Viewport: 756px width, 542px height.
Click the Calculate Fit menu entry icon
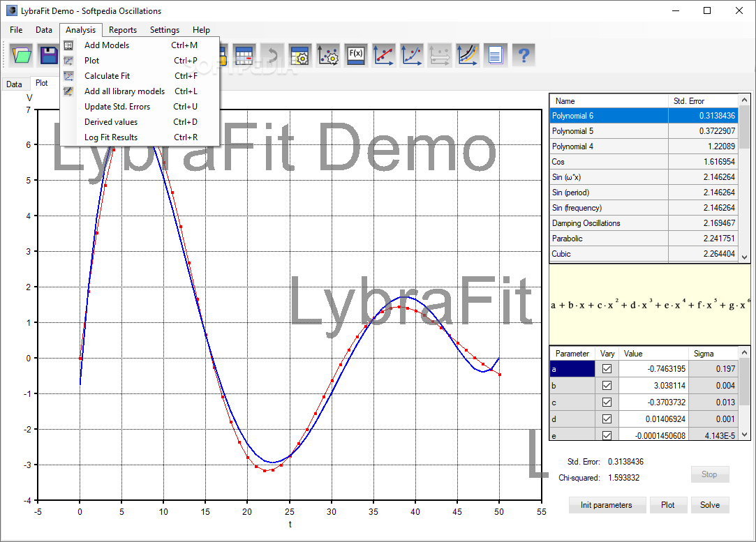pos(68,76)
